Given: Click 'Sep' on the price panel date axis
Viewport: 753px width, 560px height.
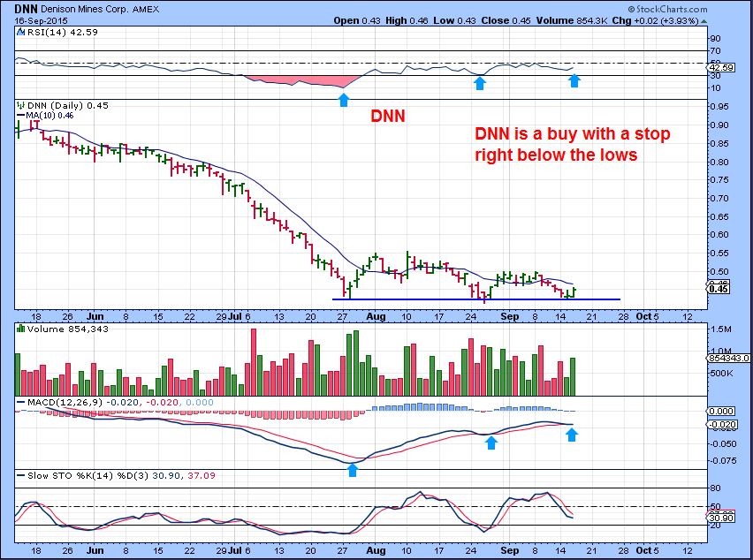Looking at the screenshot, I should 510,317.
